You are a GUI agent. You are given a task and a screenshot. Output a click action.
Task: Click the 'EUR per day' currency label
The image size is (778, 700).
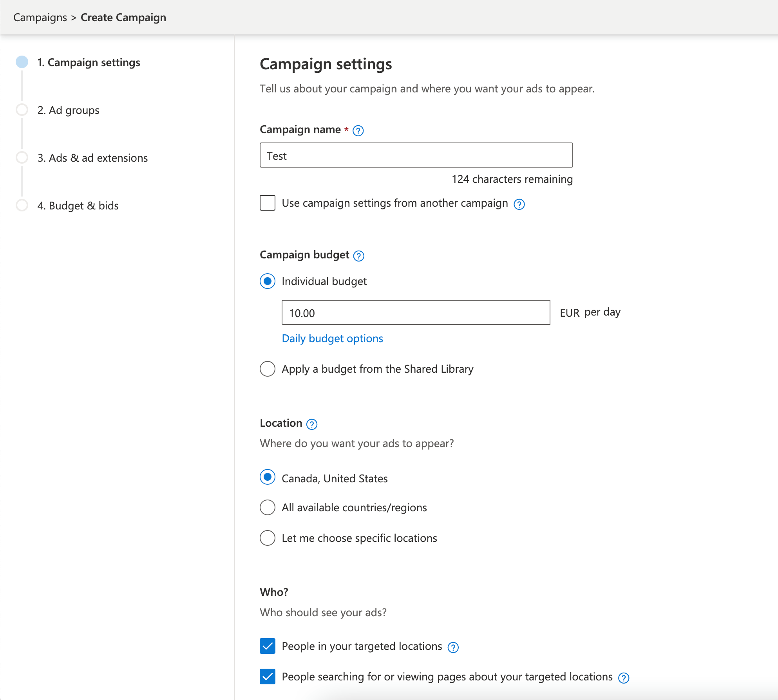(590, 312)
